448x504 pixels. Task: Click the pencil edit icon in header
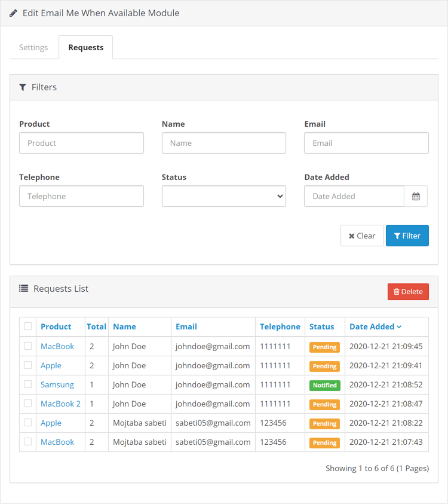13,13
